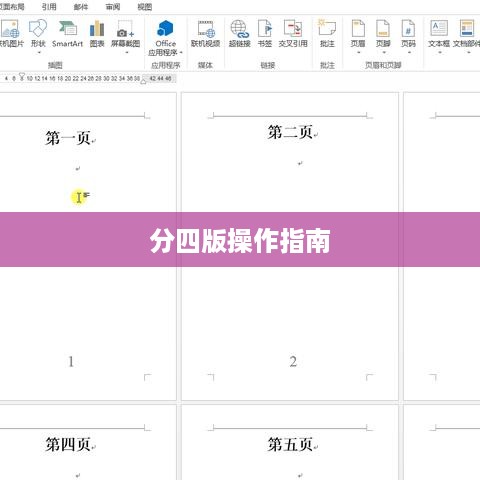480x480 pixels.
Task: Click page number 2 in the footer
Action: coord(293,362)
